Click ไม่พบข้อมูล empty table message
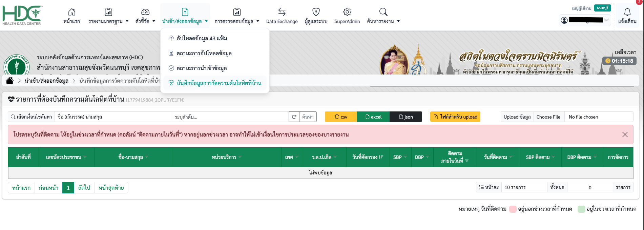Screen dimensions: 644x230 tap(320, 173)
